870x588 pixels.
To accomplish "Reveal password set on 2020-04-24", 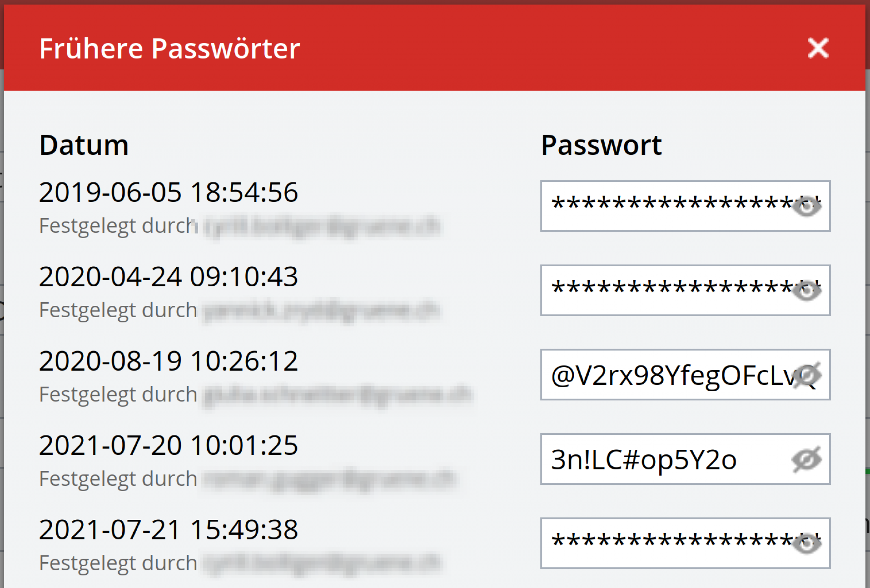I will coord(806,290).
